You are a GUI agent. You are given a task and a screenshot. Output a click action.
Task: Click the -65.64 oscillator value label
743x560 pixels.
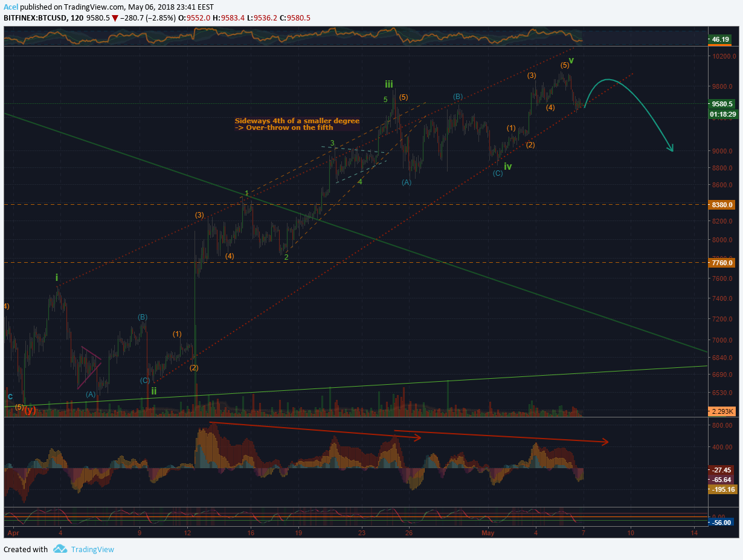(x=722, y=479)
